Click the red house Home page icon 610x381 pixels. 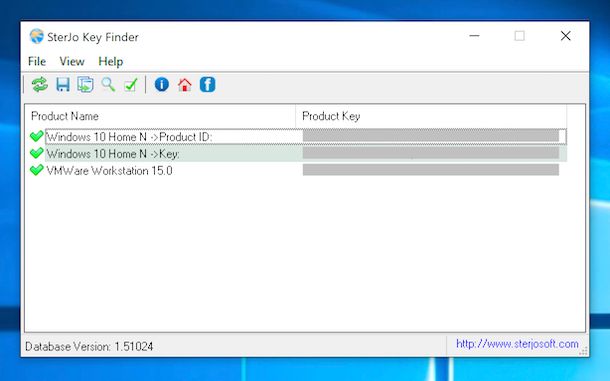coord(184,84)
